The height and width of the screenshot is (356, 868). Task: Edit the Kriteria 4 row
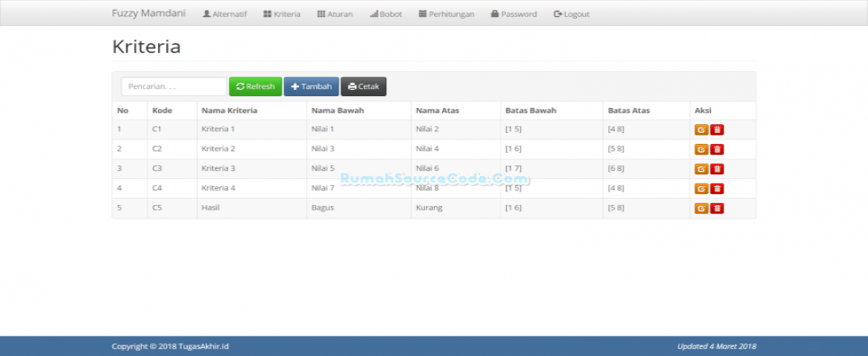702,189
